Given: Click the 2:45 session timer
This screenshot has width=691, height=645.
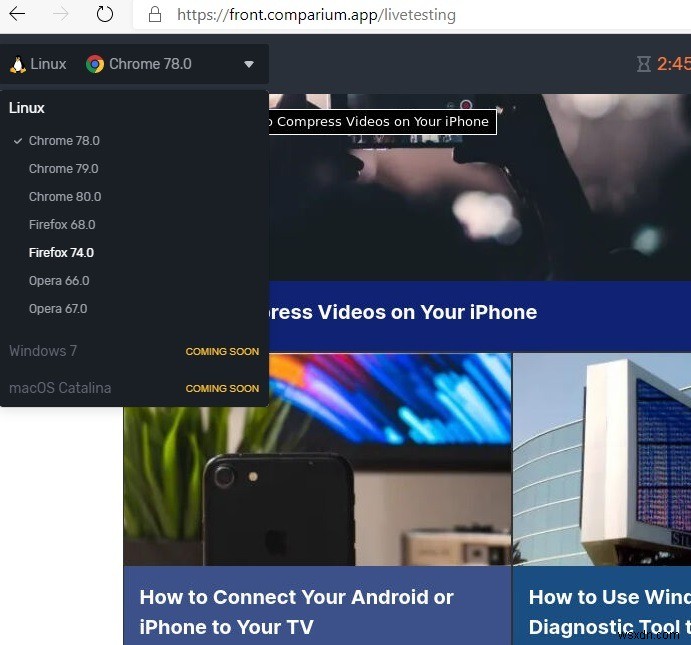Looking at the screenshot, I should coord(674,64).
